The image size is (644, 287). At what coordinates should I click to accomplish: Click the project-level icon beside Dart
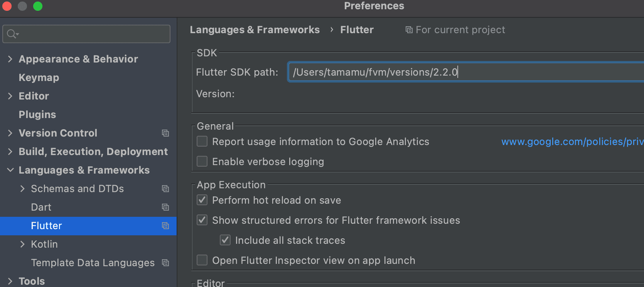(x=165, y=207)
